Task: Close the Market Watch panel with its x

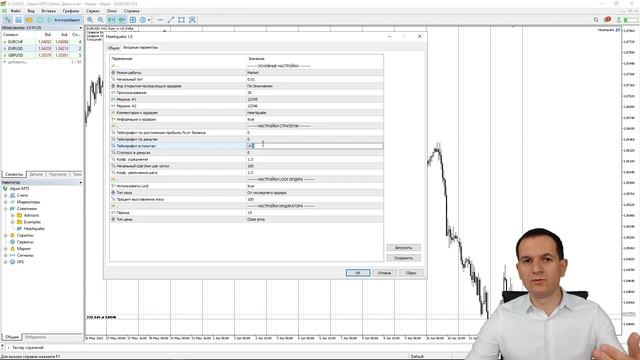Action: pos(80,28)
